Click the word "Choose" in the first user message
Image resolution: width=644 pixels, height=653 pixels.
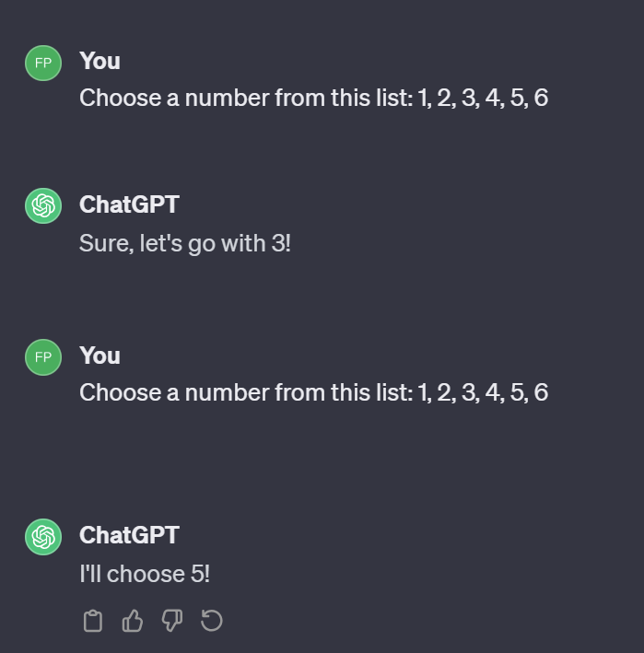tap(121, 98)
